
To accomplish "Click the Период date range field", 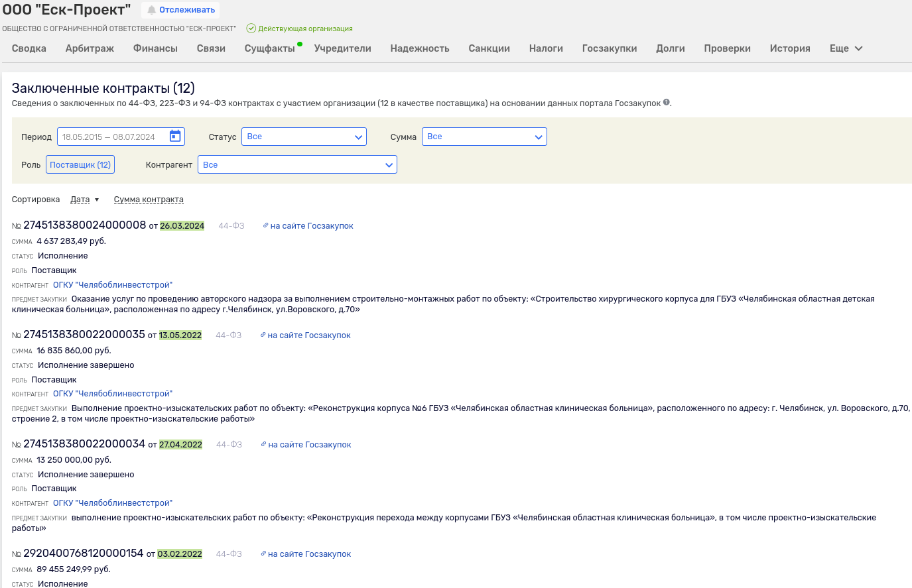I will (121, 137).
